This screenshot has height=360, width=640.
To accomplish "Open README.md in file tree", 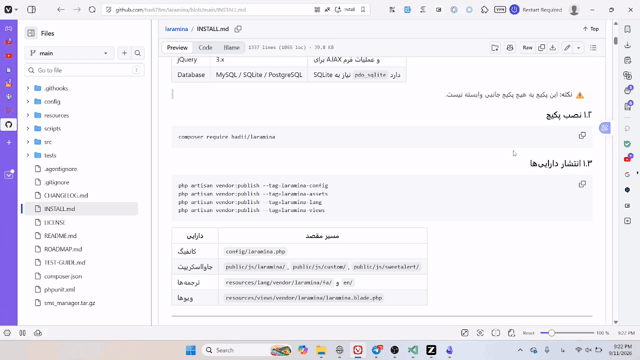I will 60,236.
